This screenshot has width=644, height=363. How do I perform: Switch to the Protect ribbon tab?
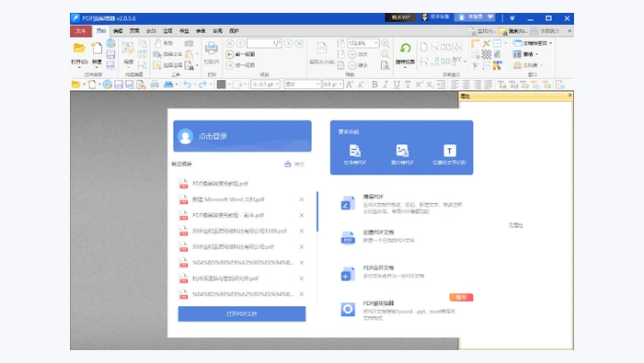[x=234, y=30]
